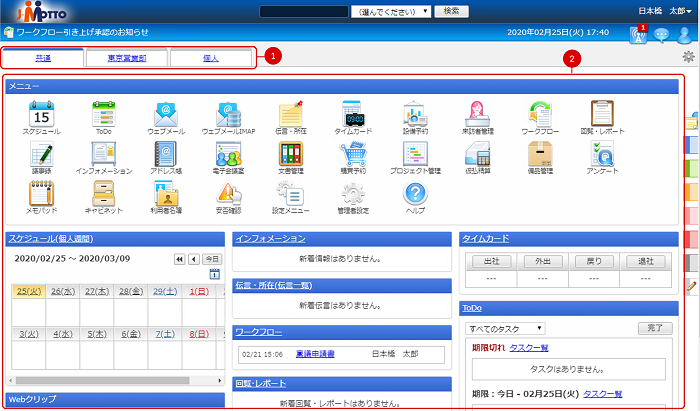The width and height of the screenshot is (700, 411).
Task: Click the search input field in header
Action: [304, 12]
